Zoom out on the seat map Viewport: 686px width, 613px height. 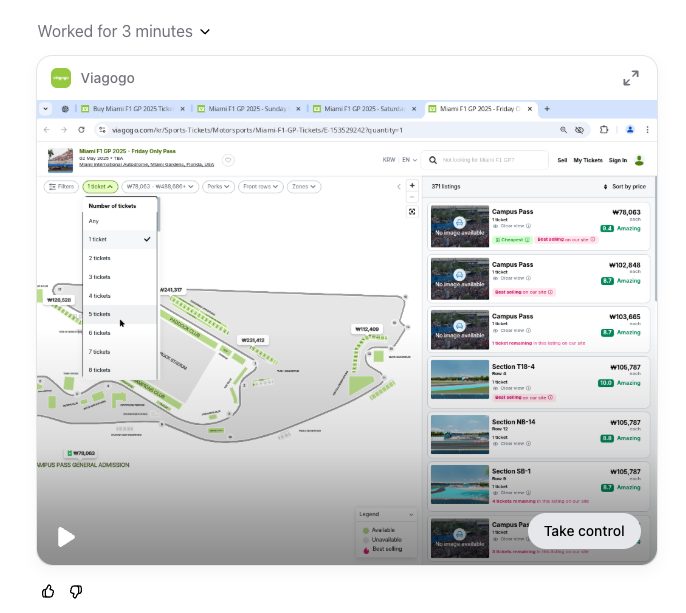(412, 197)
